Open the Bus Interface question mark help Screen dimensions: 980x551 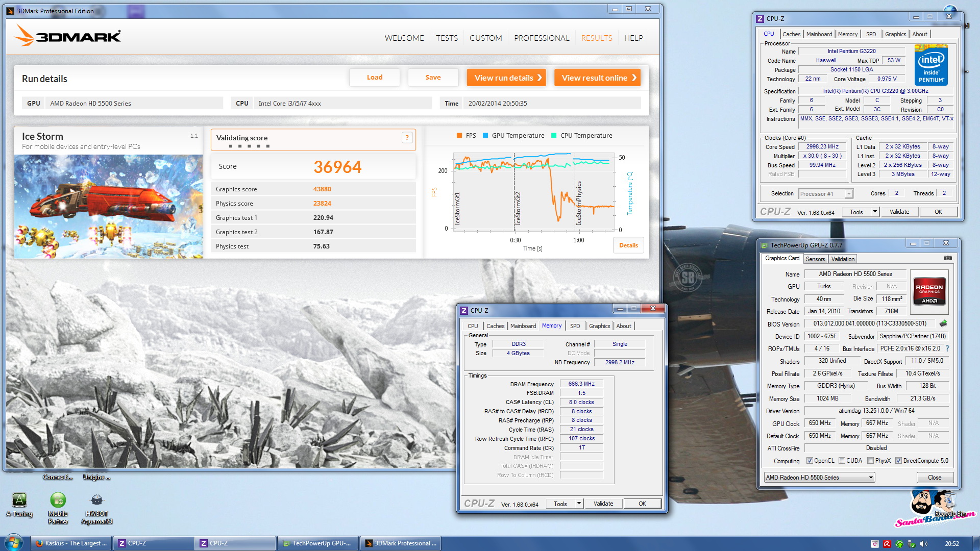tap(947, 348)
